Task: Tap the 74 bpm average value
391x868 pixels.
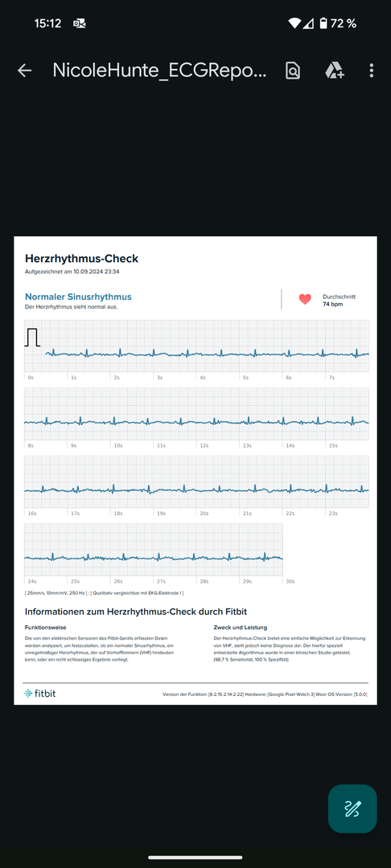Action: tap(331, 304)
